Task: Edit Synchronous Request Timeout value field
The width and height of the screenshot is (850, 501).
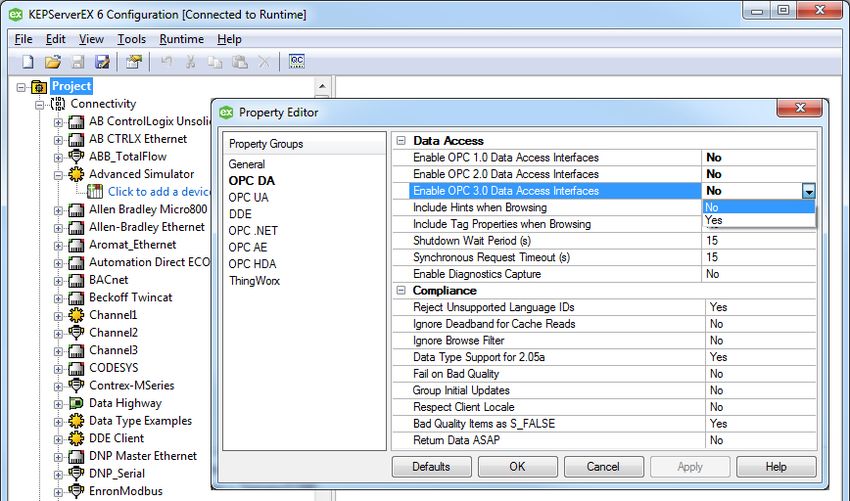Action: click(x=758, y=257)
